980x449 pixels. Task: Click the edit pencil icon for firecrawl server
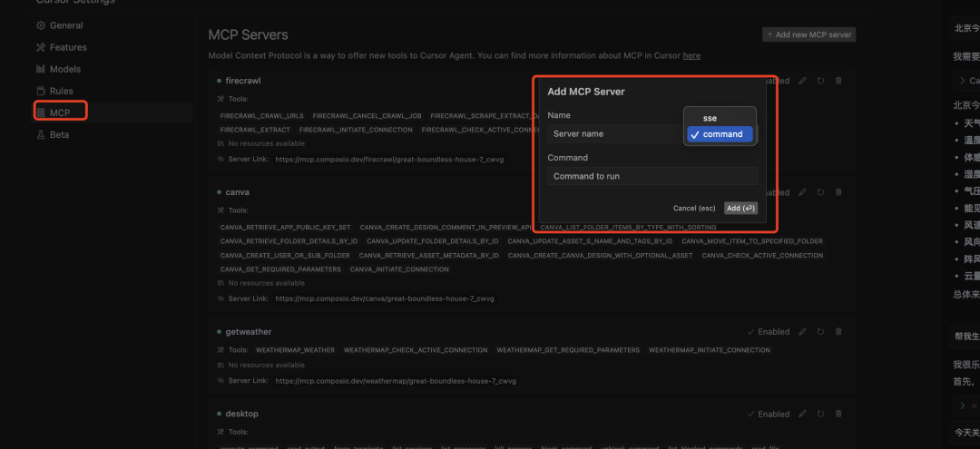pyautogui.click(x=802, y=81)
